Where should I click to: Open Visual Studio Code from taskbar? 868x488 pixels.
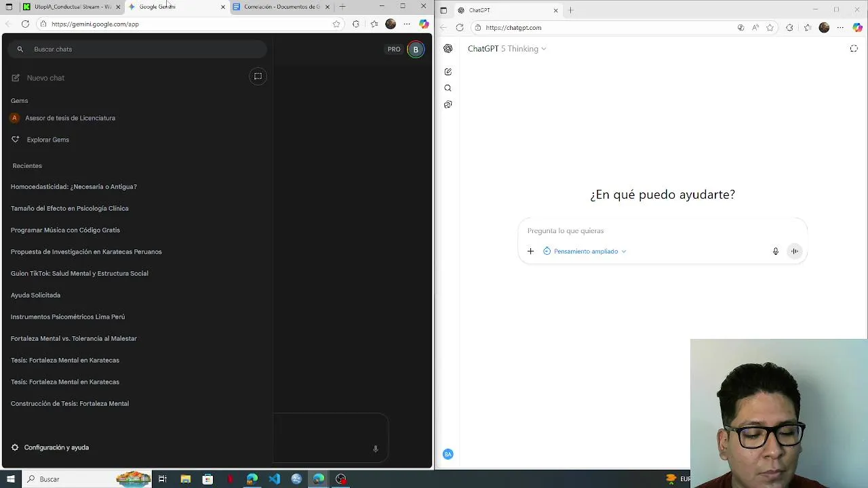tap(274, 479)
